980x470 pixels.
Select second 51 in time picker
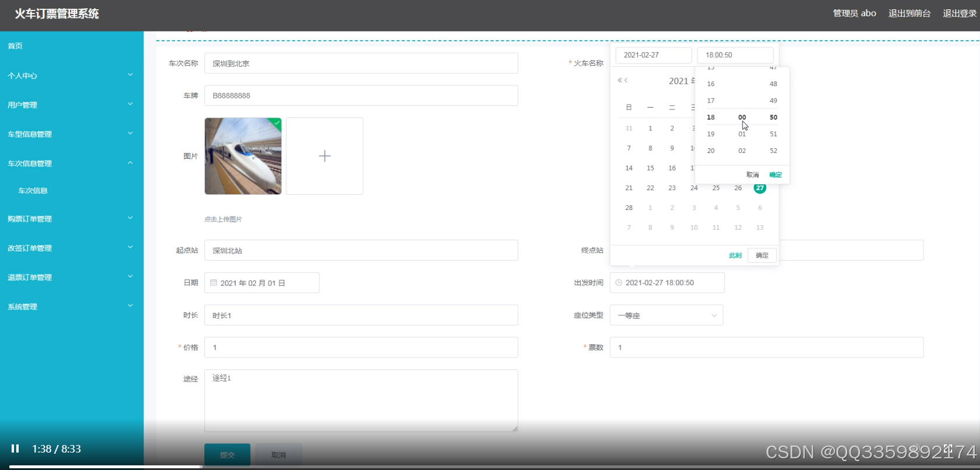pos(773,134)
